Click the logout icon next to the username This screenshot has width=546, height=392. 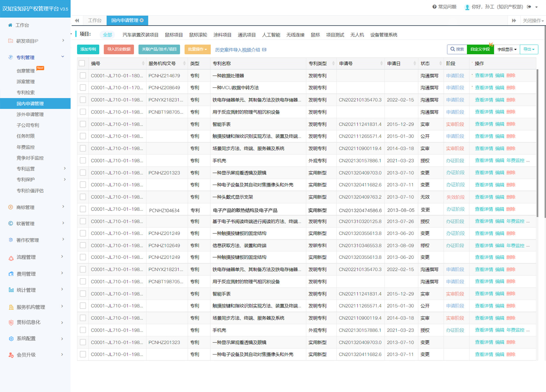(x=529, y=7)
